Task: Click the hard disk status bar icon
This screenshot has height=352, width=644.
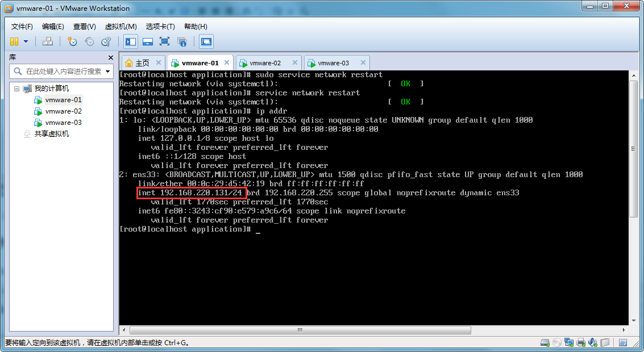Action: click(x=545, y=342)
